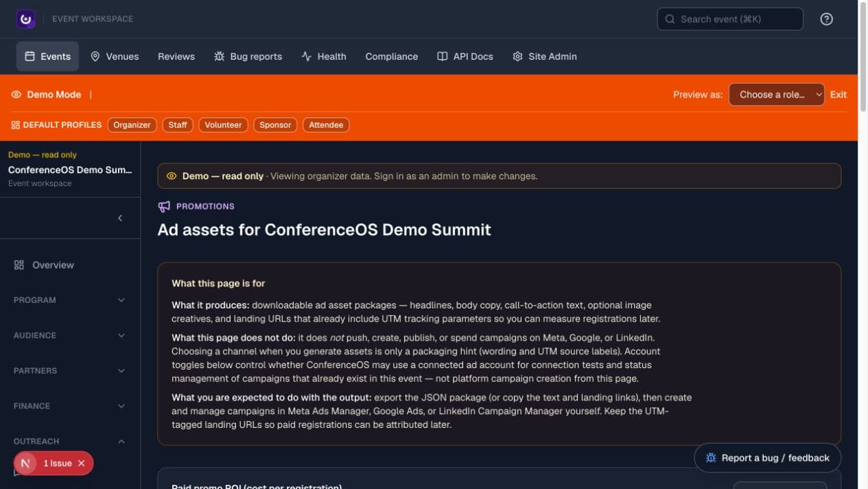Expand the PARTNERS sidebar section
The image size is (868, 489).
[70, 371]
